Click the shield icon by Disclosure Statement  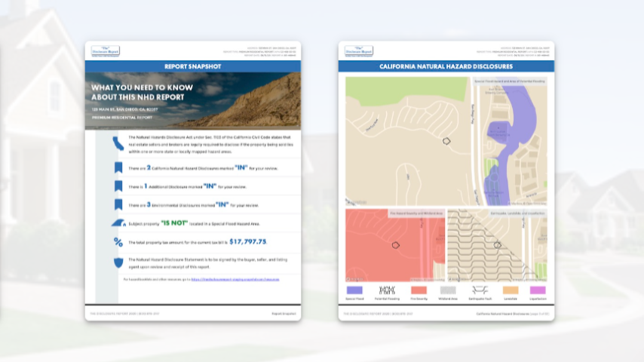(118, 262)
